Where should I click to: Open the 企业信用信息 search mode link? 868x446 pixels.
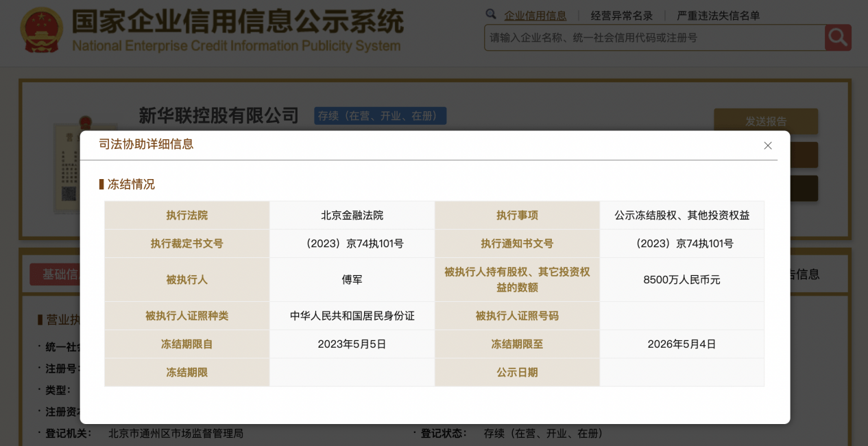click(535, 14)
